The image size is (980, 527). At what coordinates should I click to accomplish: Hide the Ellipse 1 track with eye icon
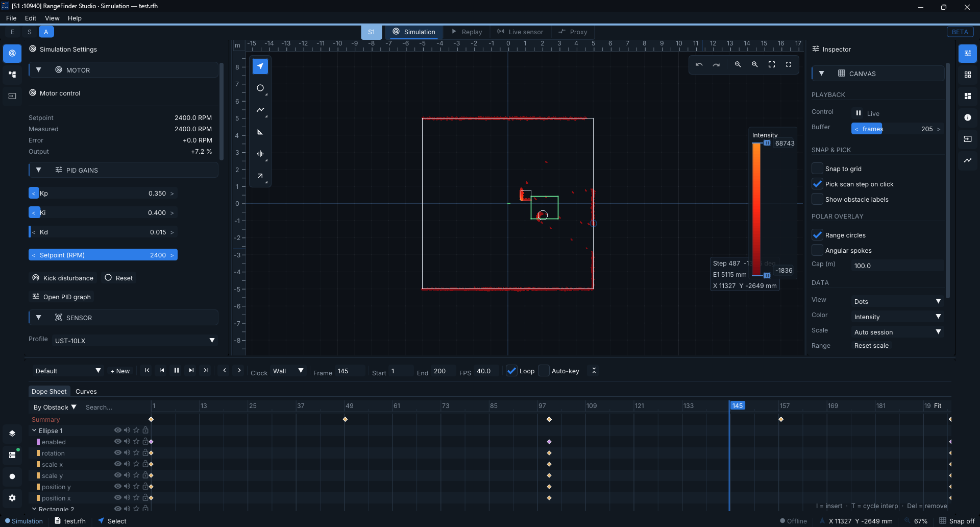click(x=117, y=430)
